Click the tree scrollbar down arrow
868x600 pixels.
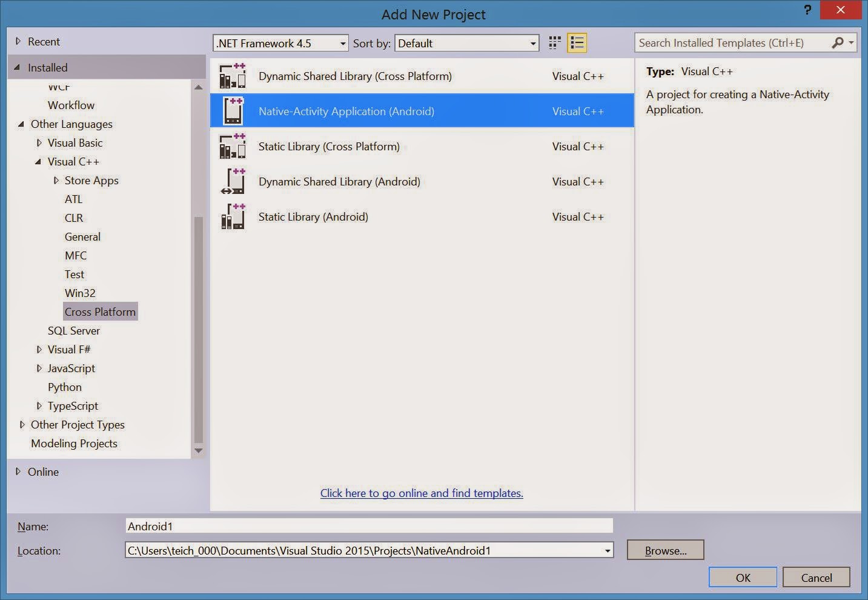coord(198,450)
